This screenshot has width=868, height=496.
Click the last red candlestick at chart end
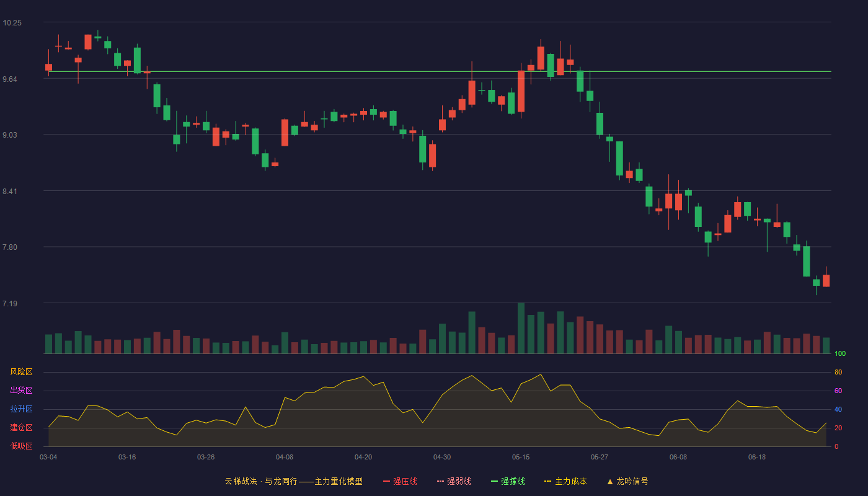[x=826, y=280]
